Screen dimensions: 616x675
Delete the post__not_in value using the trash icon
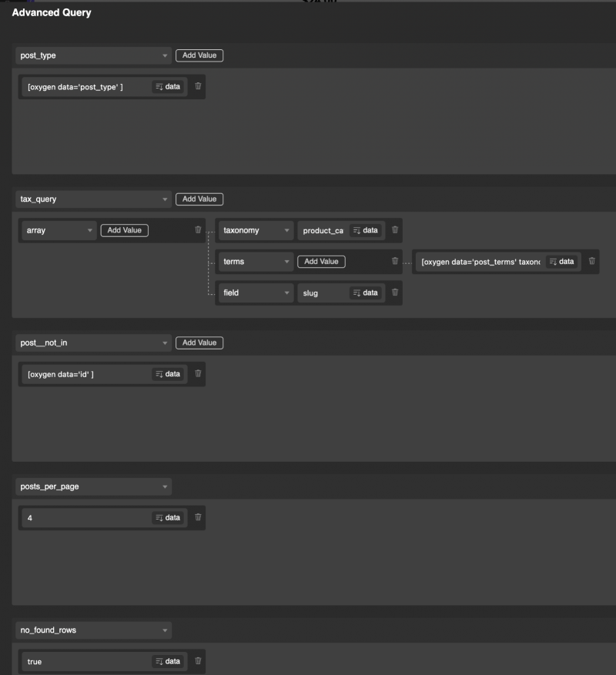pos(197,374)
